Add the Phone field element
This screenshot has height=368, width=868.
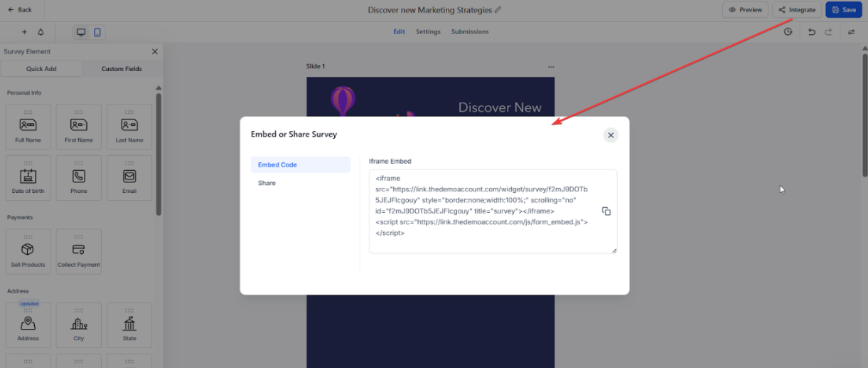point(79,178)
